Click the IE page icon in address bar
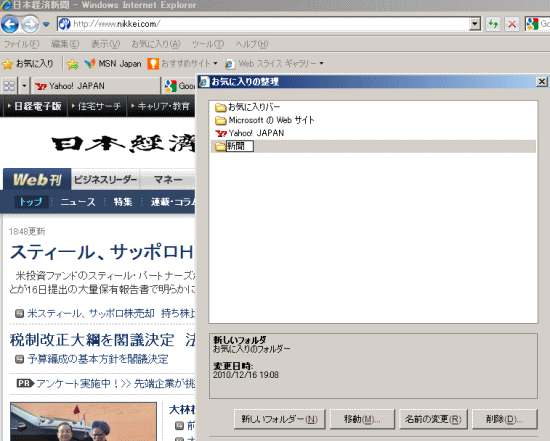This screenshot has height=441, width=550. (x=65, y=24)
